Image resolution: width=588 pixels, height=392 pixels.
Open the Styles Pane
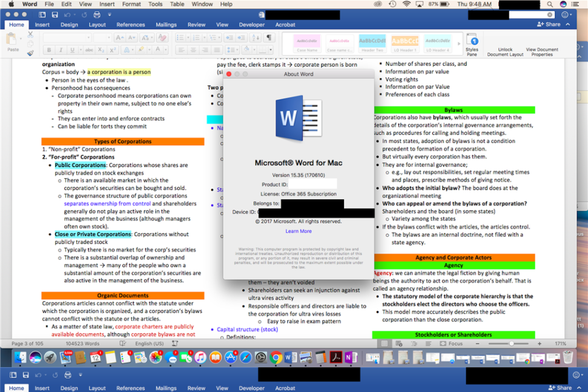point(472,45)
